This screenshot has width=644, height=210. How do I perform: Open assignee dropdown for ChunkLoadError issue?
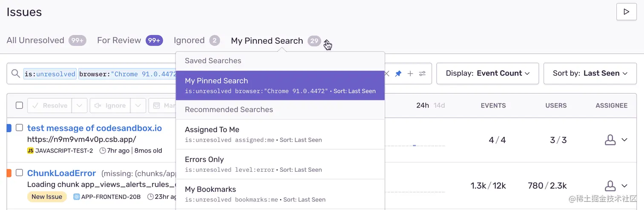click(x=624, y=186)
